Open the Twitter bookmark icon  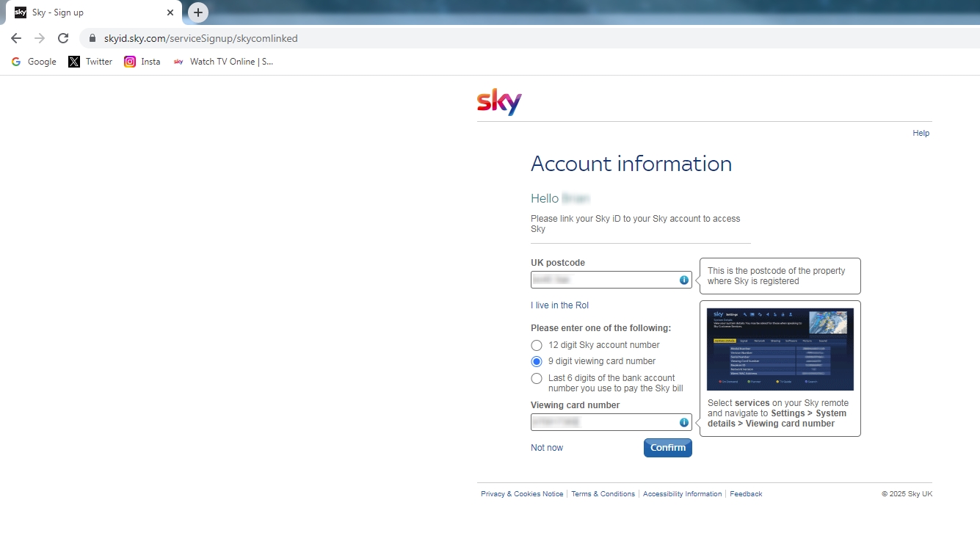73,62
